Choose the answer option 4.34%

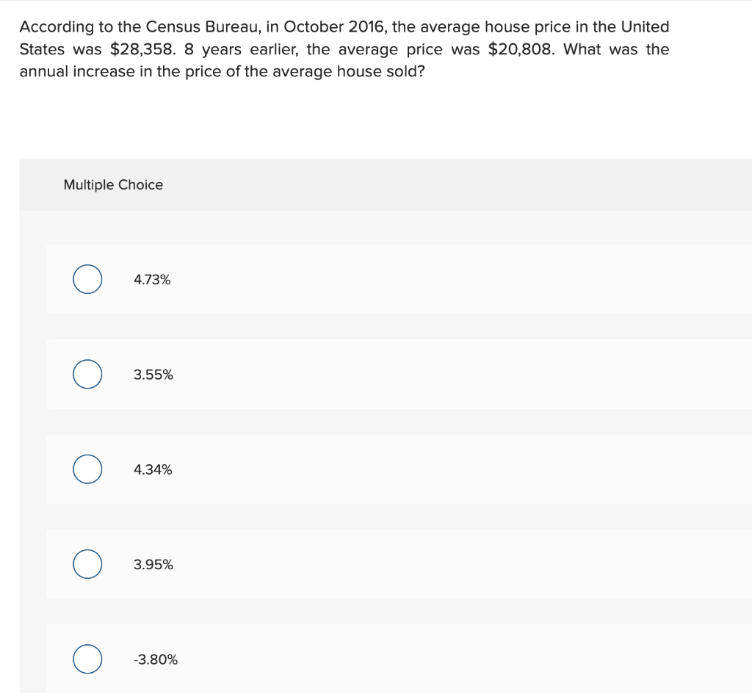[x=151, y=469]
